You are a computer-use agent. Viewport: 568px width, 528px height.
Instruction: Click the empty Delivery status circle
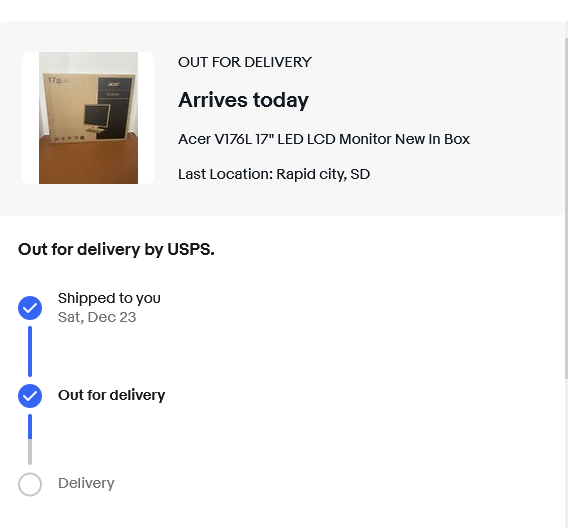30,484
